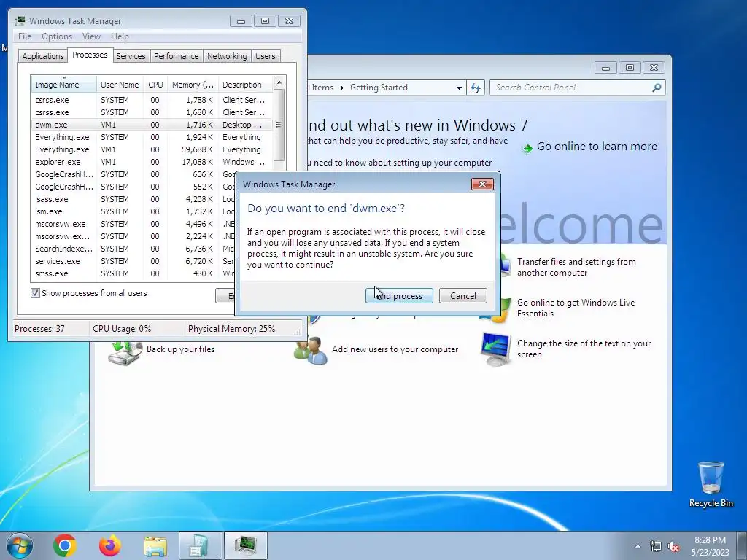Select the smss.exe process
Viewport: 747px width, 560px height.
pyautogui.click(x=133, y=273)
